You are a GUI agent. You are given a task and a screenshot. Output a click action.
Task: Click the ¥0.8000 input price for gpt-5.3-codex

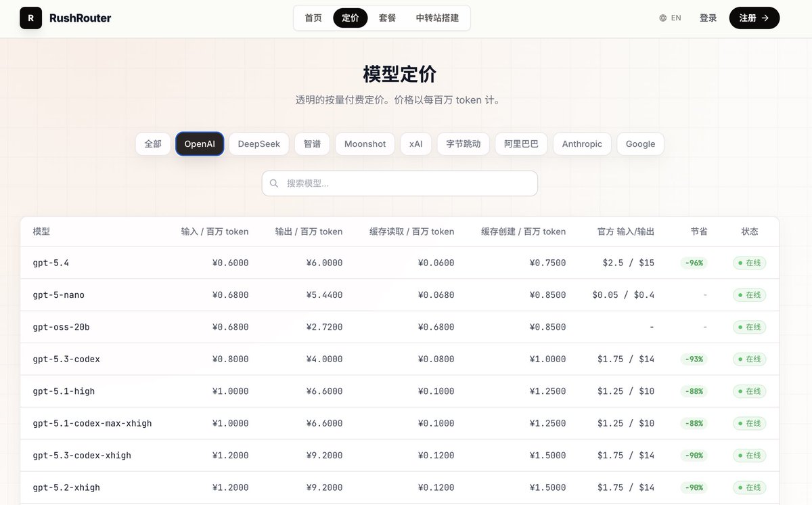[230, 359]
